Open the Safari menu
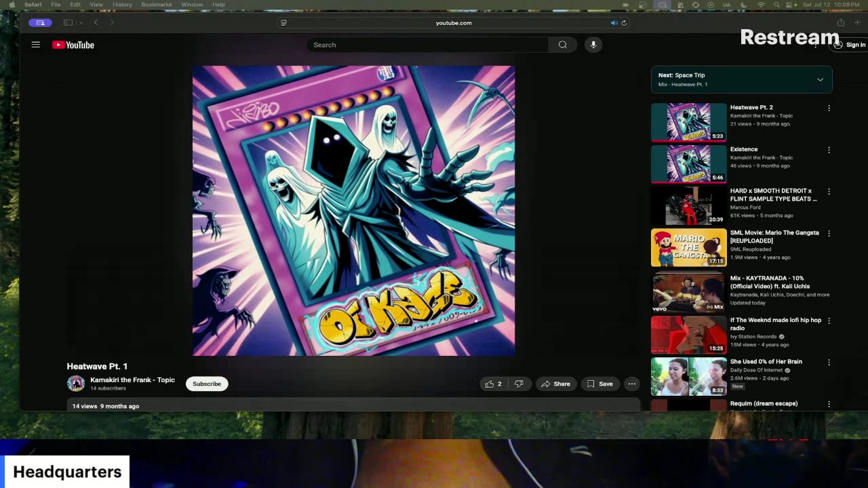Viewport: 868px width, 488px height. coord(33,5)
